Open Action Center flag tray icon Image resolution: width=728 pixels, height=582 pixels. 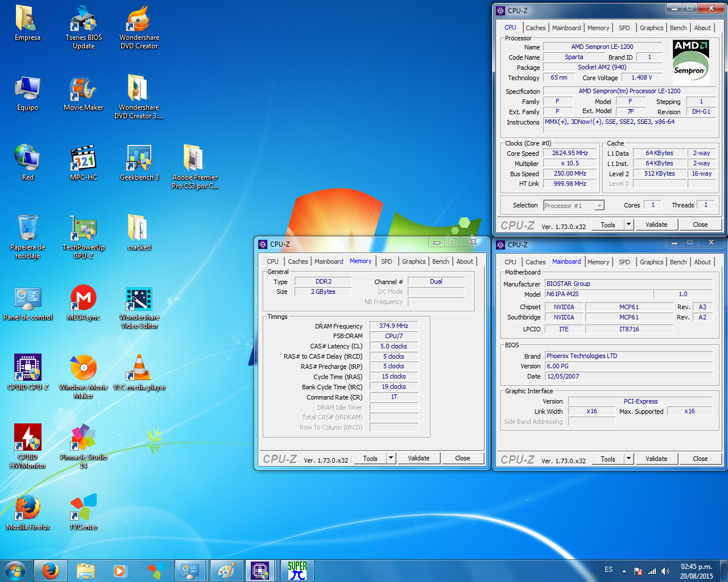pos(638,571)
